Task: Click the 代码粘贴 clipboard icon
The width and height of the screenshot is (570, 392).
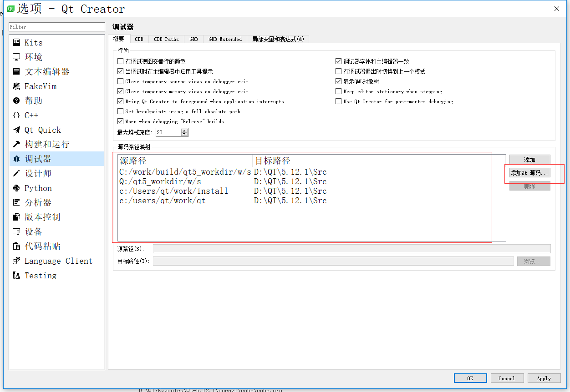Action: point(16,246)
